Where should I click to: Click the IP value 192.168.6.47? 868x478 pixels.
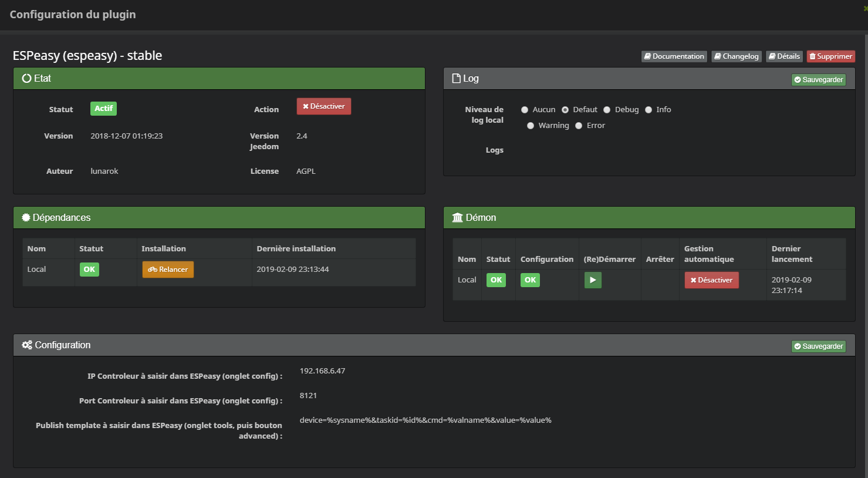pyautogui.click(x=322, y=371)
